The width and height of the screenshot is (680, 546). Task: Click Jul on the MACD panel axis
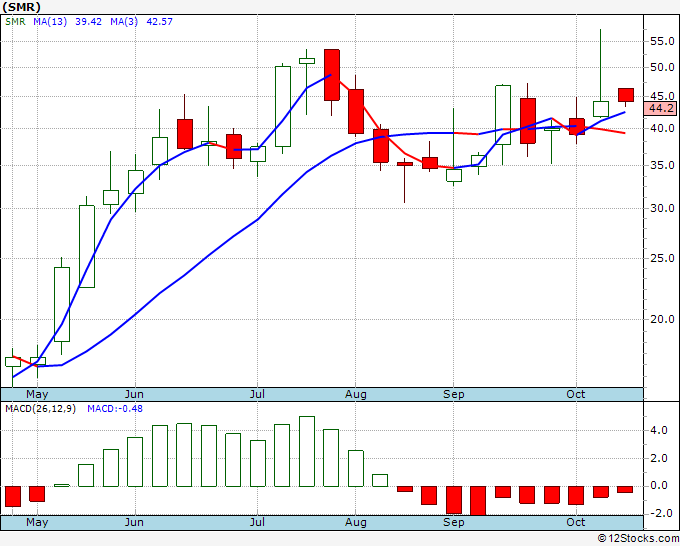(257, 522)
